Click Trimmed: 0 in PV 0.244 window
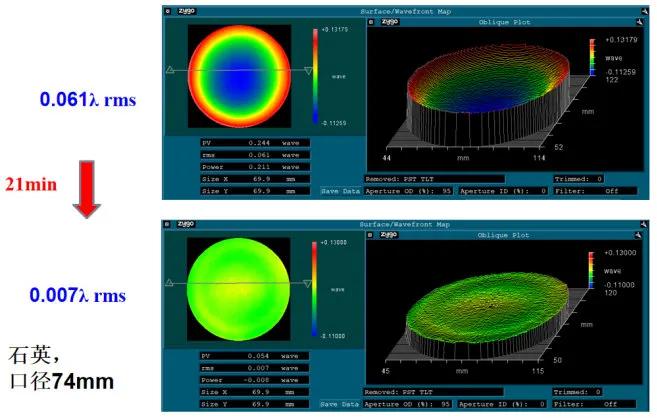Screen dimensions: 657x418 pos(578,179)
